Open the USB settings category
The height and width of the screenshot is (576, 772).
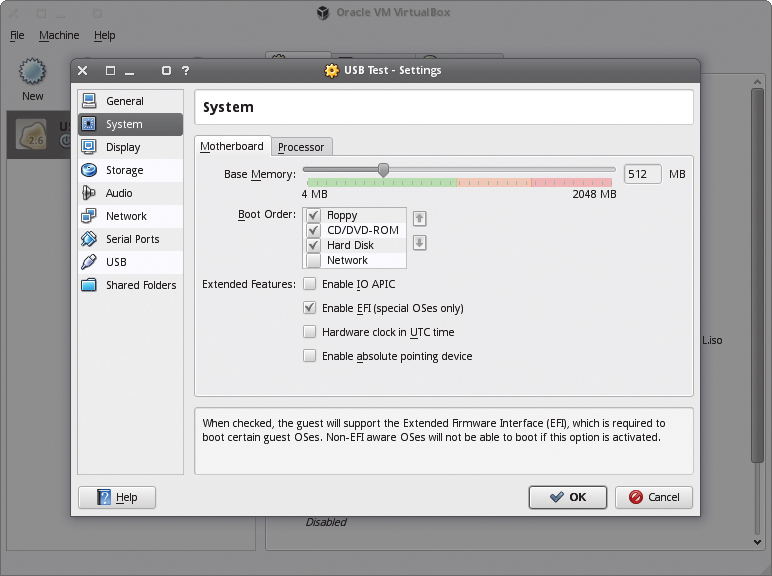point(116,262)
